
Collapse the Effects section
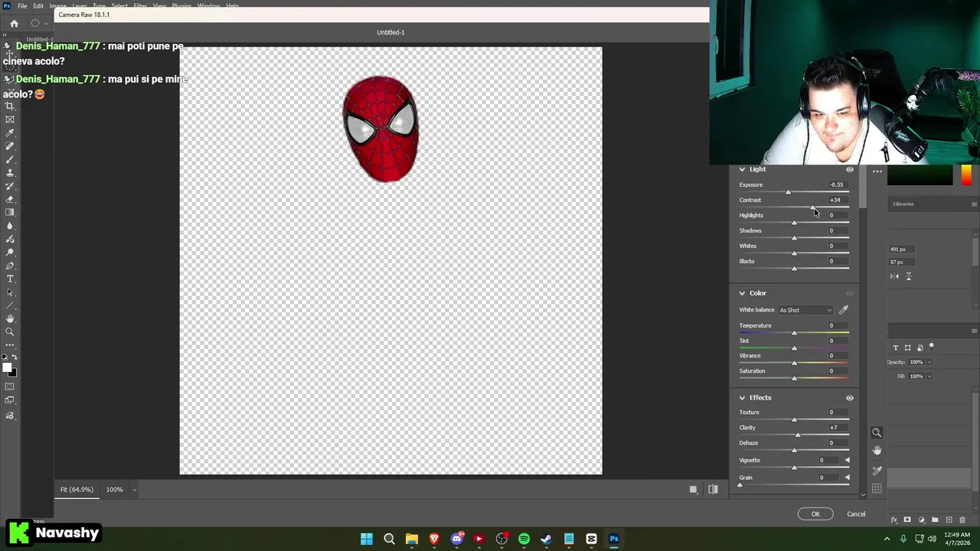[x=742, y=398]
